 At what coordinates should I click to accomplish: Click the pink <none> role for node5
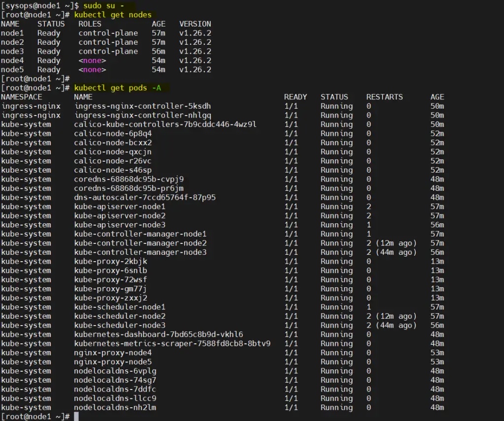(92, 70)
